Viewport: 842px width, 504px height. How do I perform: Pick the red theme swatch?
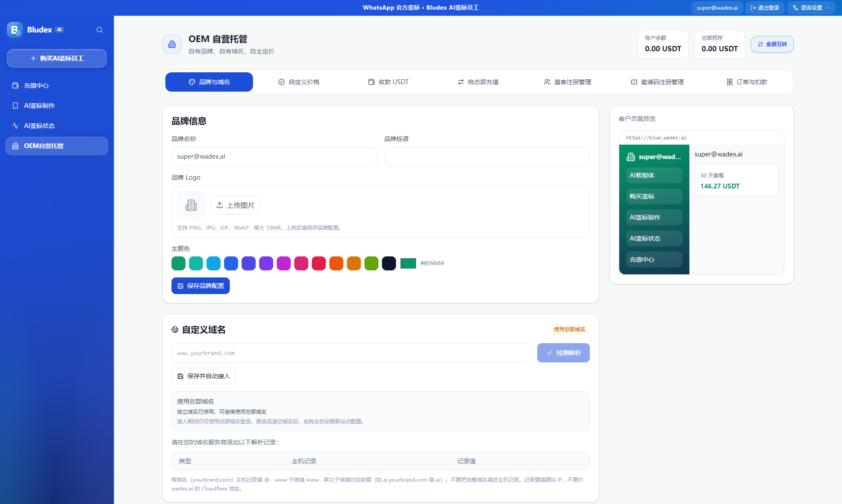[x=319, y=263]
